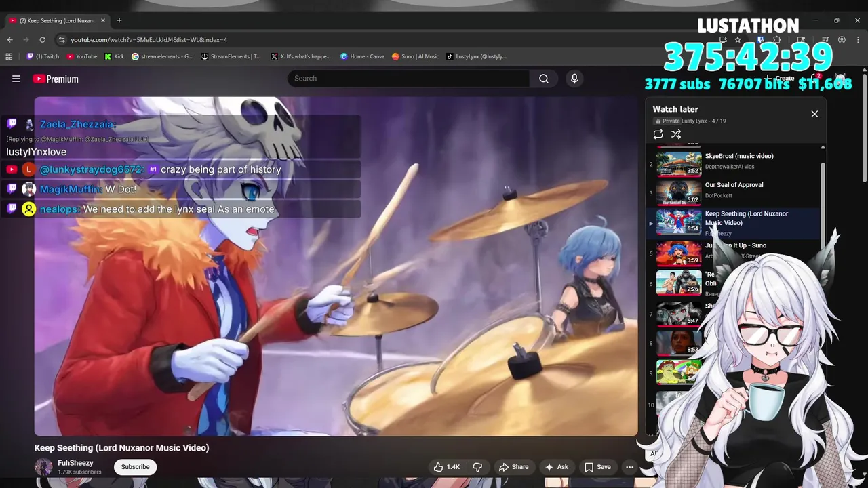Click the browser forward arrow
The image size is (868, 488).
26,40
